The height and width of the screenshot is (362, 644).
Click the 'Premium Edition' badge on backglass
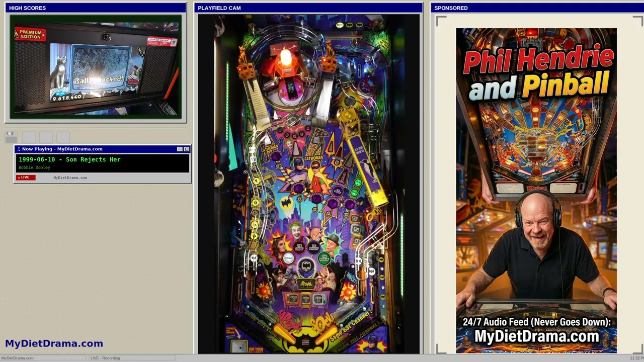(x=30, y=34)
